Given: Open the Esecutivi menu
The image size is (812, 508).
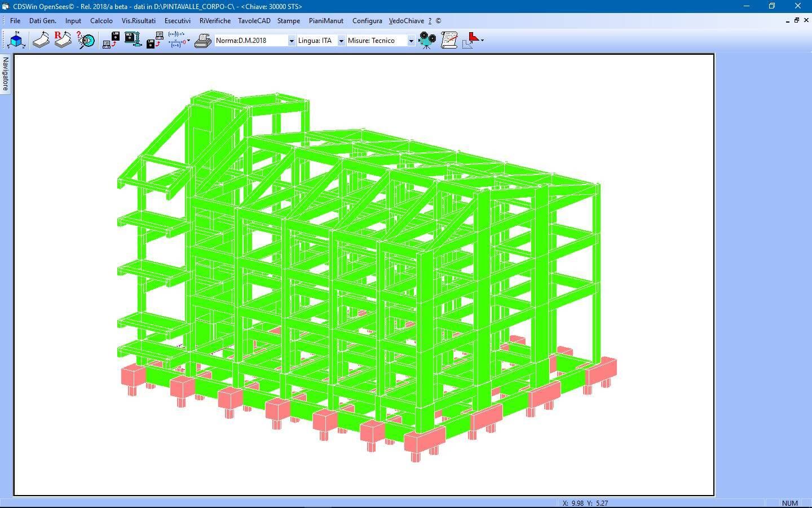Looking at the screenshot, I should click(x=178, y=21).
